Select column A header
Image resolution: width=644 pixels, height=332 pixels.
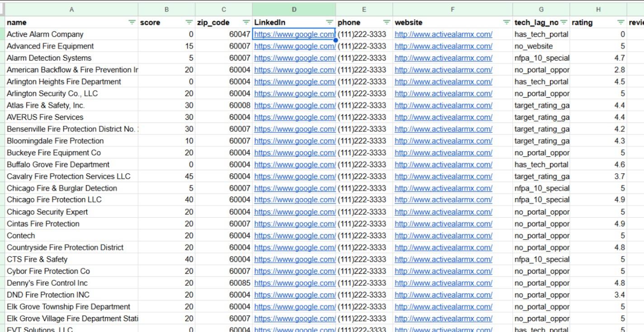click(x=71, y=9)
